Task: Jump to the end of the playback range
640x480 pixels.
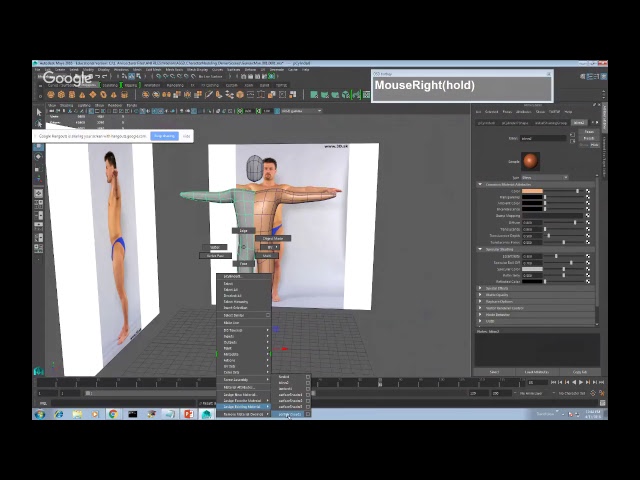Action: point(601,382)
